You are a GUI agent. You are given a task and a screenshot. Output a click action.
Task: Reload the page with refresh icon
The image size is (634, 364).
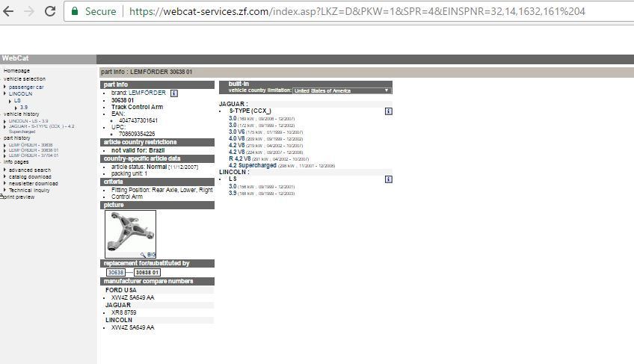coord(50,11)
